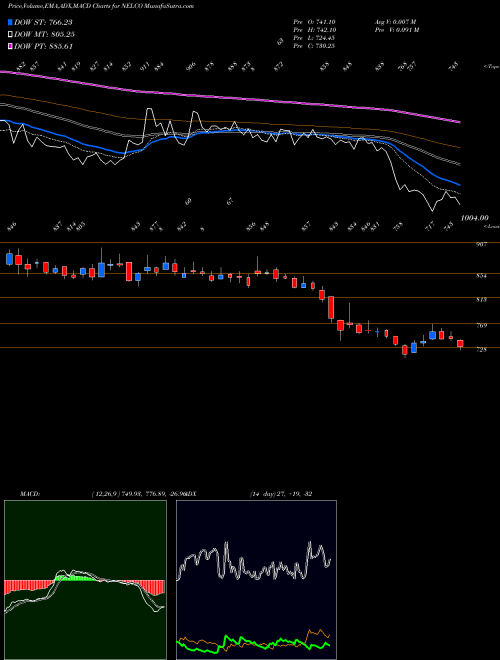Viewport: 500px width, 660px height.
Task: Open the ADX indicator chart panel
Action: coord(256,580)
